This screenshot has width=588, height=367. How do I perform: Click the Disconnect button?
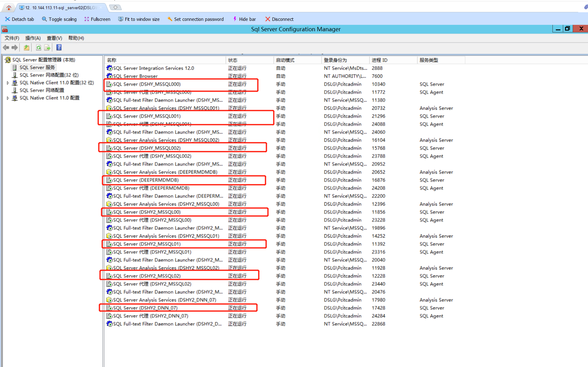point(279,19)
